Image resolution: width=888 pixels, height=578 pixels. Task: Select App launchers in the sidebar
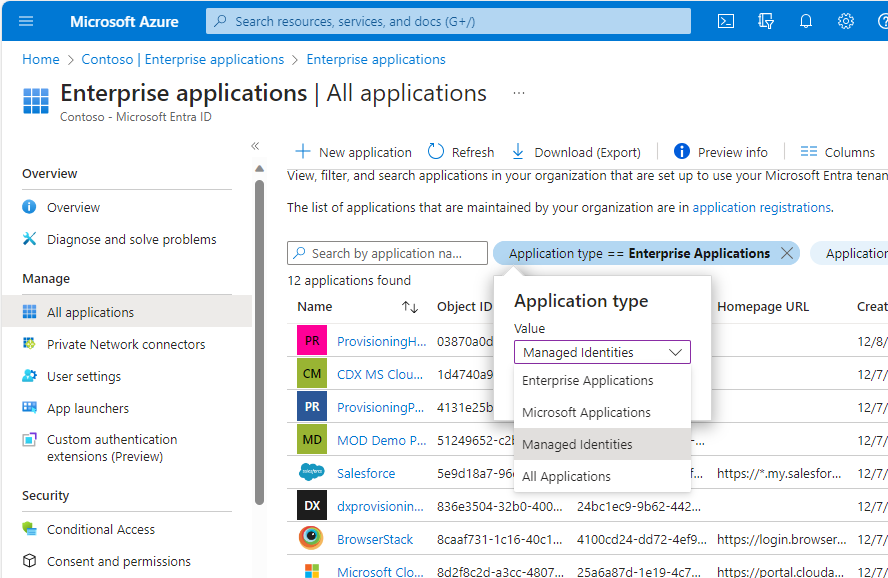85,408
